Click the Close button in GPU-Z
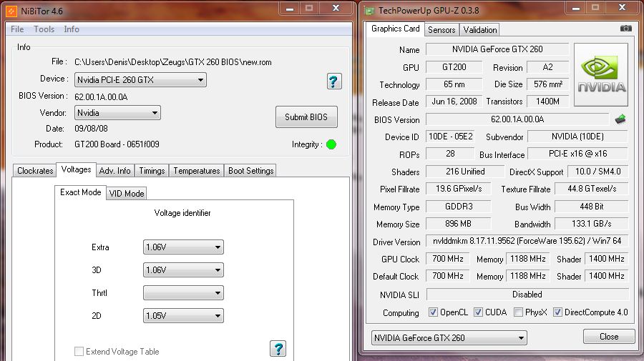The image size is (644, 361). click(x=609, y=337)
